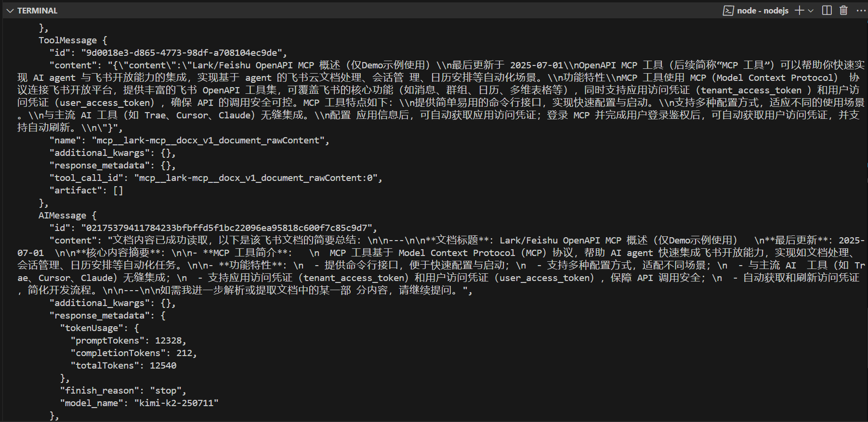Click the "tokenUsage": { line
This screenshot has height=422, width=868.
[100, 328]
